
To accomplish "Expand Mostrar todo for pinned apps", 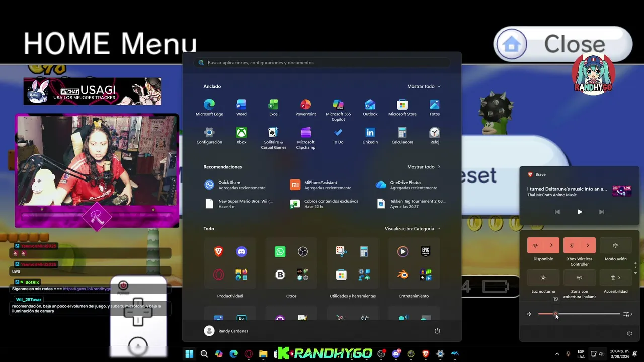I will pos(424,86).
